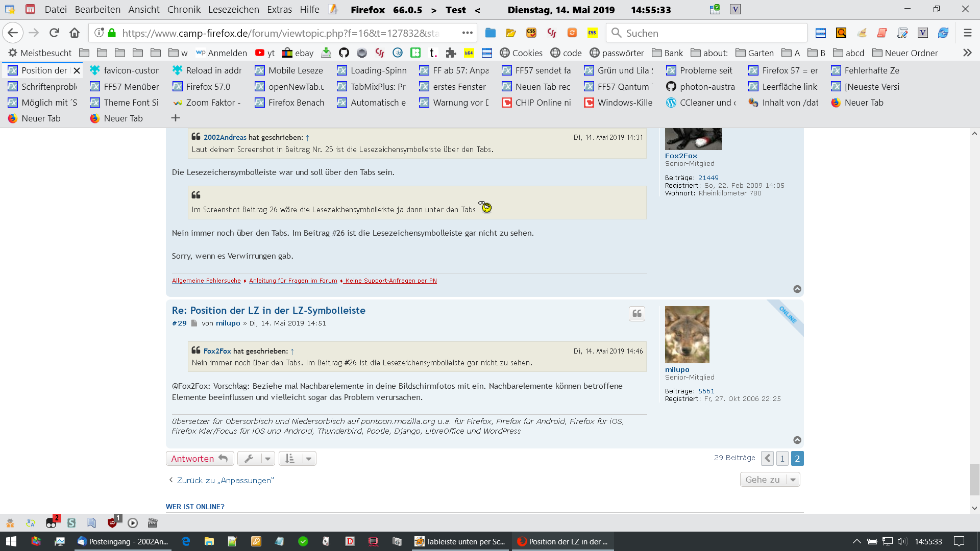Screen dimensions: 980x551
Task: Show more bookmarks via the chevron overflow
Action: pos(967,53)
